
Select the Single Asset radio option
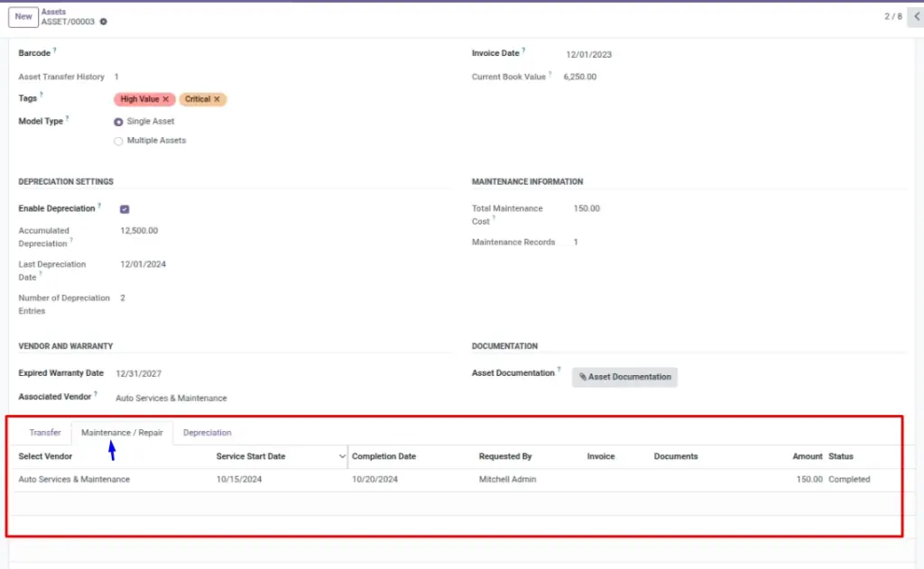point(118,122)
